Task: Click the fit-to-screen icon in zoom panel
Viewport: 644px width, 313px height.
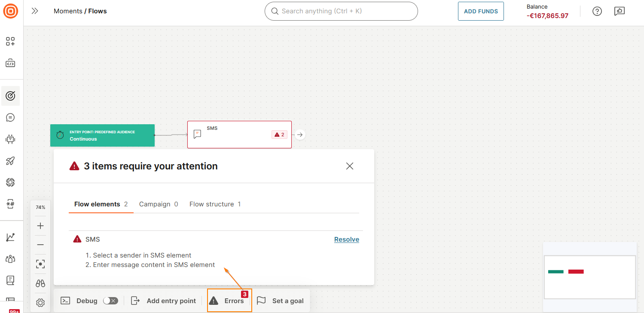Action: pos(40,264)
